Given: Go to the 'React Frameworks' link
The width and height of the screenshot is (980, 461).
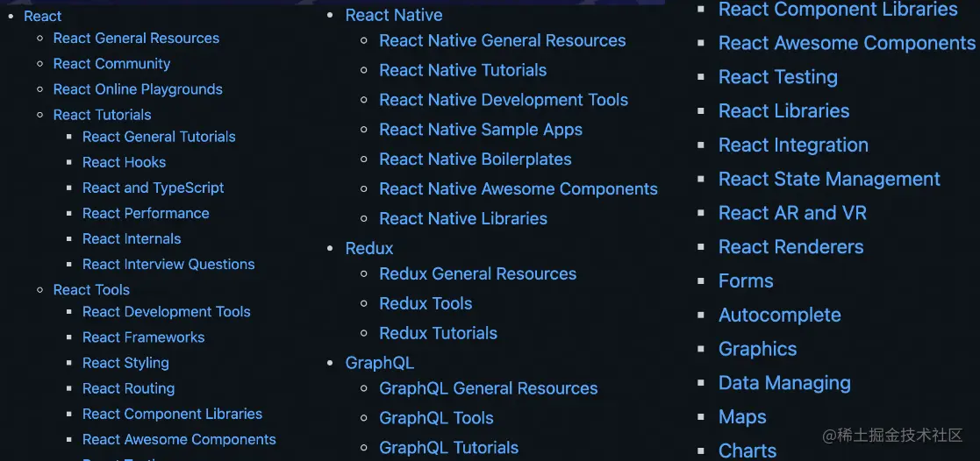Looking at the screenshot, I should point(143,337).
